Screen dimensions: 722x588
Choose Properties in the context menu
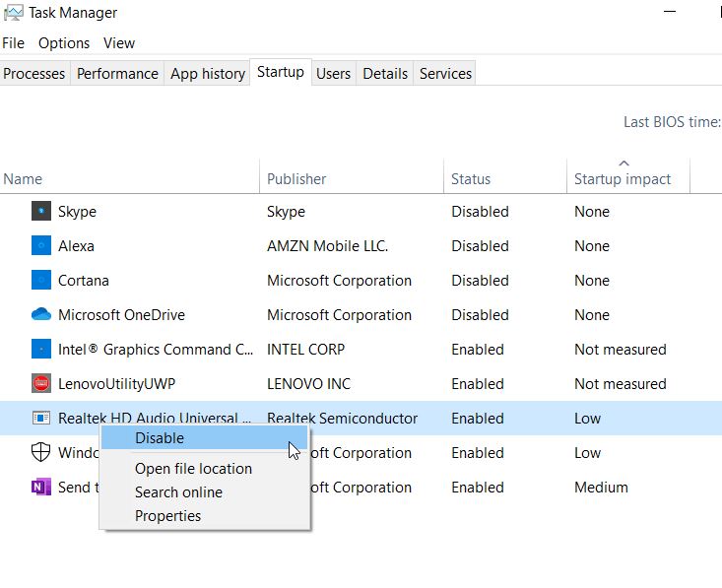click(x=205, y=516)
